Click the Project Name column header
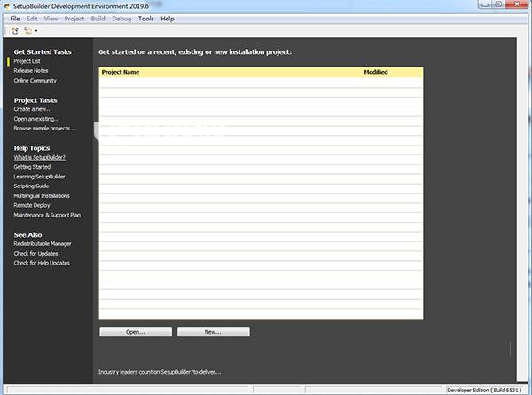The width and height of the screenshot is (532, 395). [x=121, y=72]
